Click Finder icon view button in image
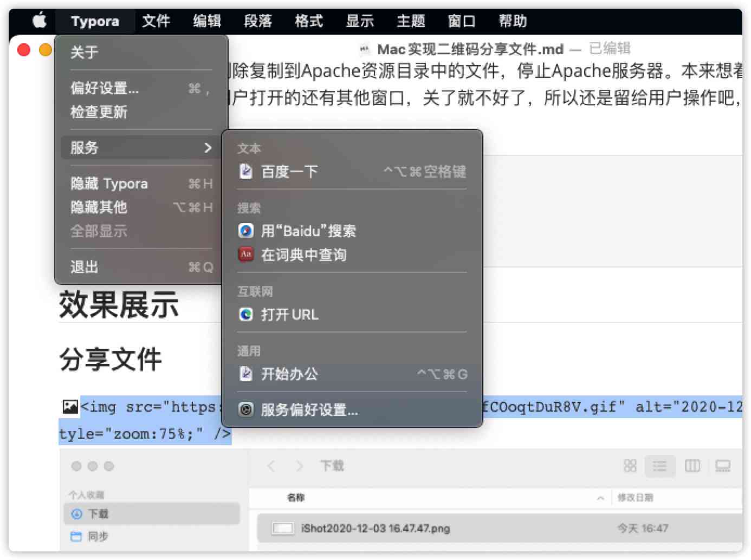Viewport: 751px width, 560px height. tap(630, 466)
